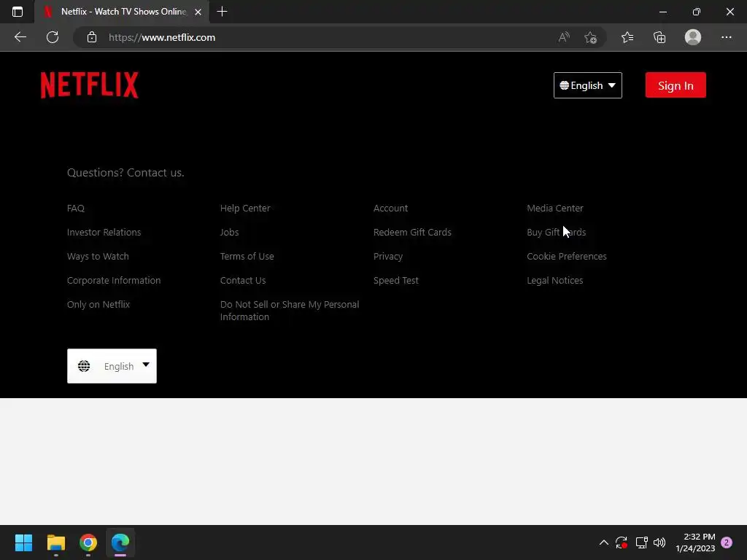Open Do Not Sell or Share link
This screenshot has width=747, height=560.
point(290,311)
